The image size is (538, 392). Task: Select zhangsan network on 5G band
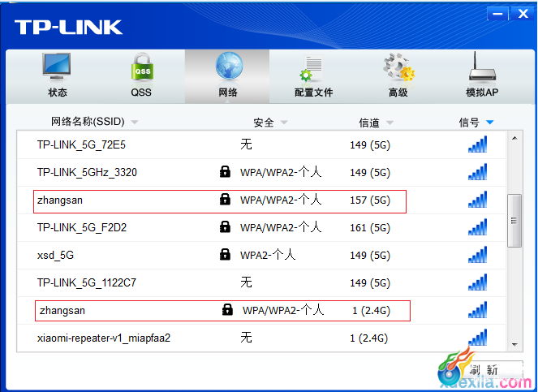pyautogui.click(x=261, y=200)
